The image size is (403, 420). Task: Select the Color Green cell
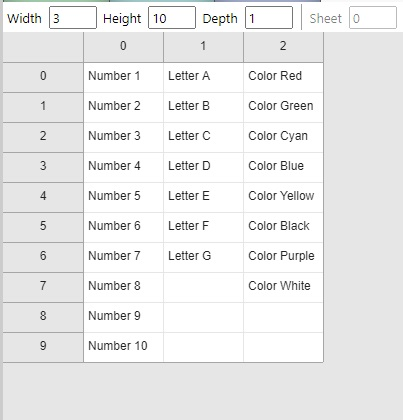coord(283,107)
